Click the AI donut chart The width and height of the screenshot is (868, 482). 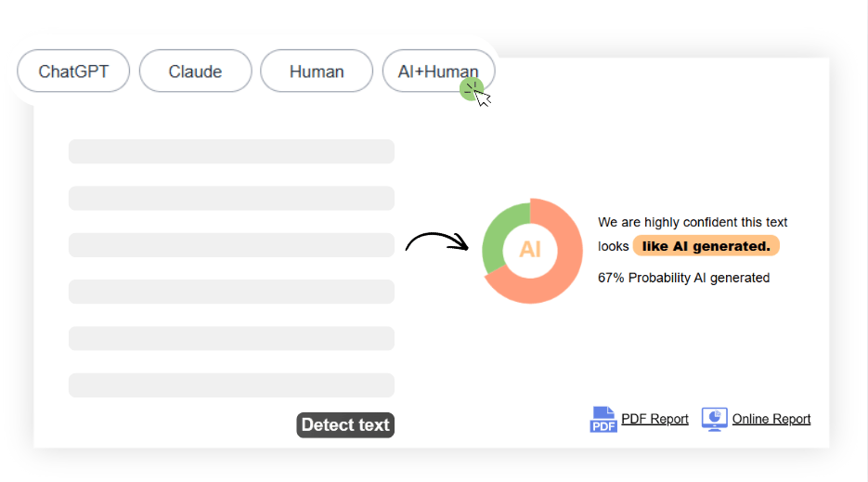click(x=531, y=251)
